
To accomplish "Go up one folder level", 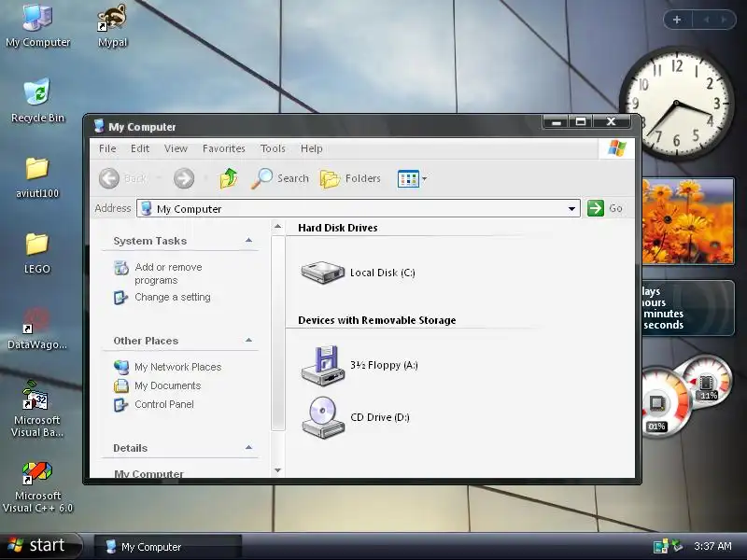I will (x=229, y=178).
